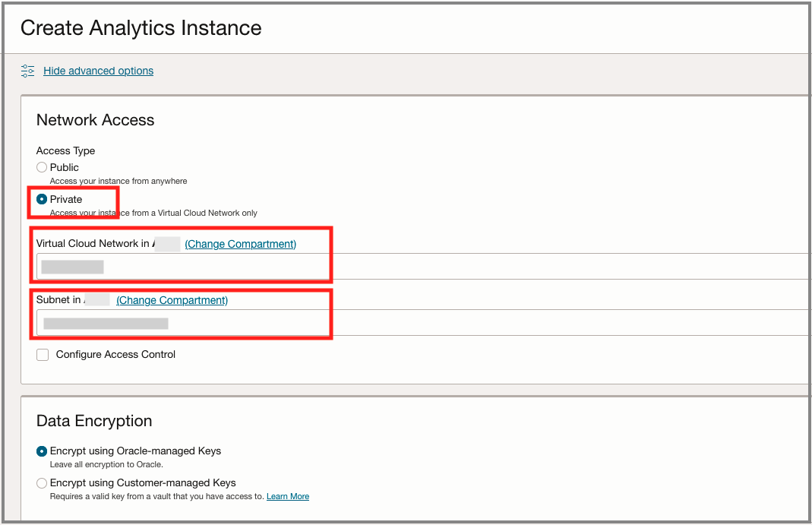The width and height of the screenshot is (812, 525).
Task: Select the Private access type radio button
Action: pos(42,199)
